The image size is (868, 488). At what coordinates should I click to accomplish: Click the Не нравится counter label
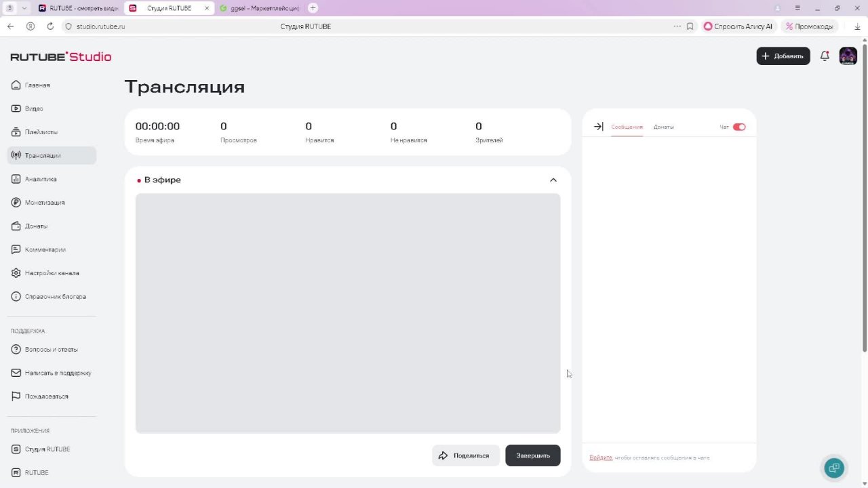(x=409, y=140)
